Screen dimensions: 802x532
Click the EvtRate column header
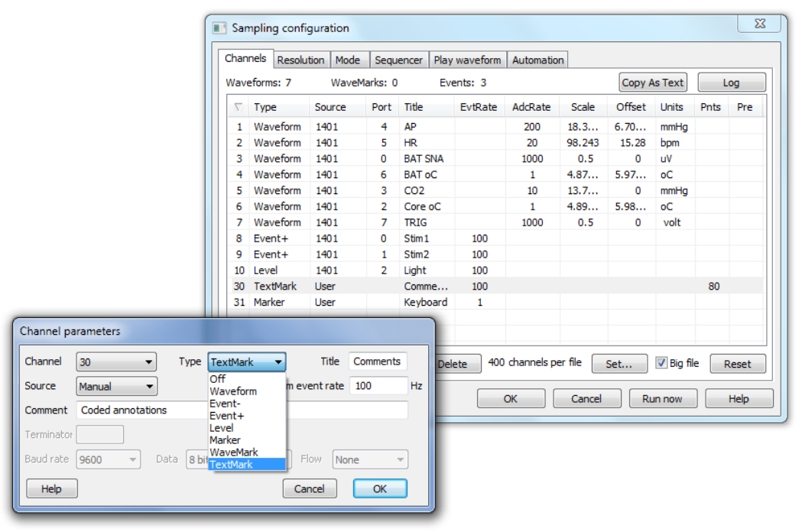pos(479,107)
